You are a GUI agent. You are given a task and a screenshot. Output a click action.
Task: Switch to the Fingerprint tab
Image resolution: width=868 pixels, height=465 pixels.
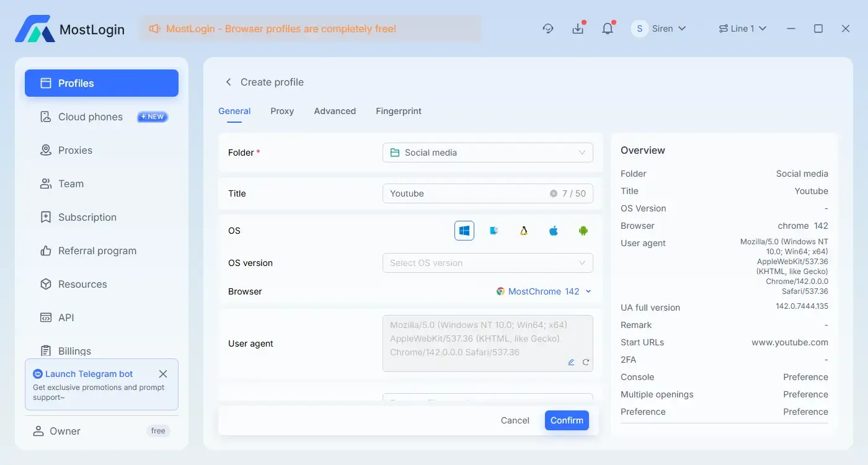(x=398, y=111)
